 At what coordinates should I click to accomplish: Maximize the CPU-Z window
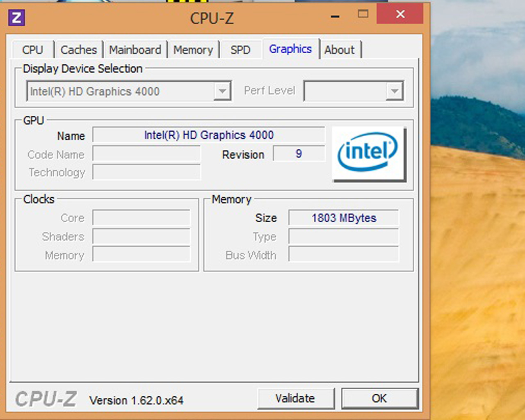[363, 14]
